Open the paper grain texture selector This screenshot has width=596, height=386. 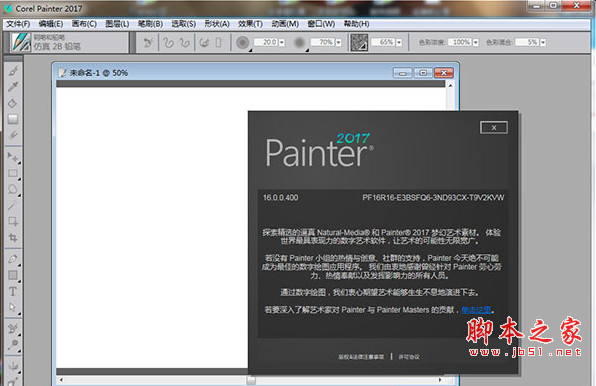pyautogui.click(x=359, y=42)
